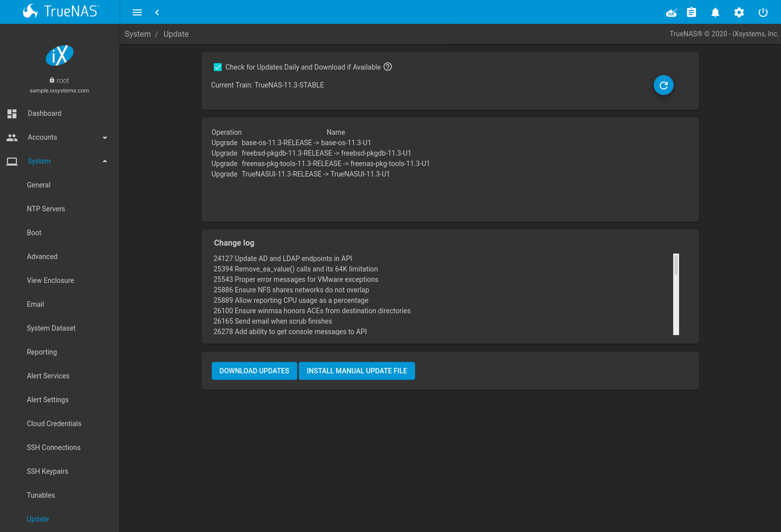
Task: Click the circular refresh updates button
Action: (664, 85)
